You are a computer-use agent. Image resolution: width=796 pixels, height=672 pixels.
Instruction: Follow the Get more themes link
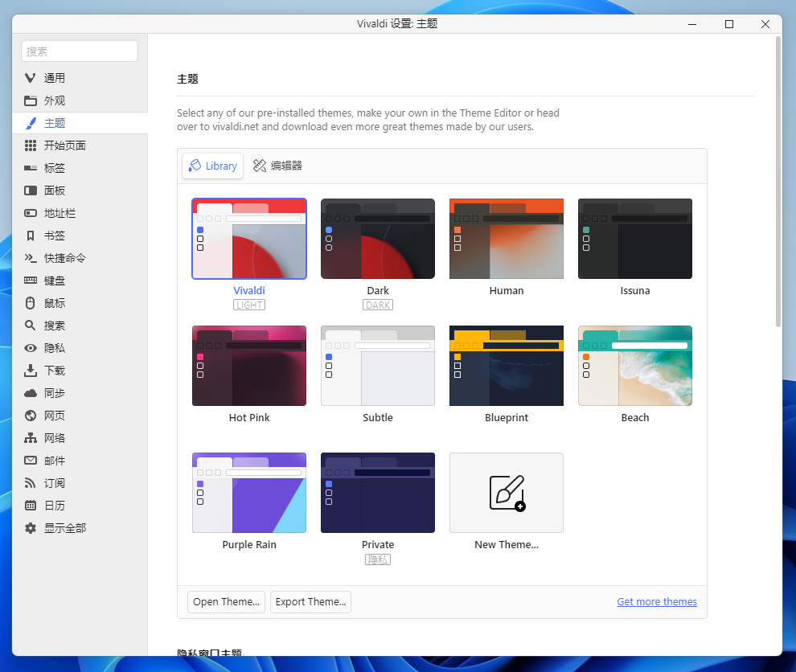(x=657, y=602)
